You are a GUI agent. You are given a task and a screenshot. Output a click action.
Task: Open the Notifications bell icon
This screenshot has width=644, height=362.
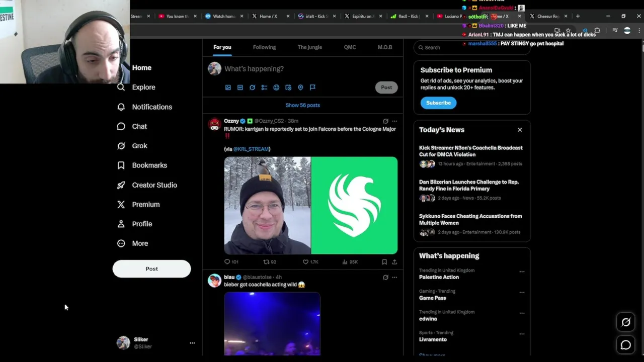click(121, 107)
